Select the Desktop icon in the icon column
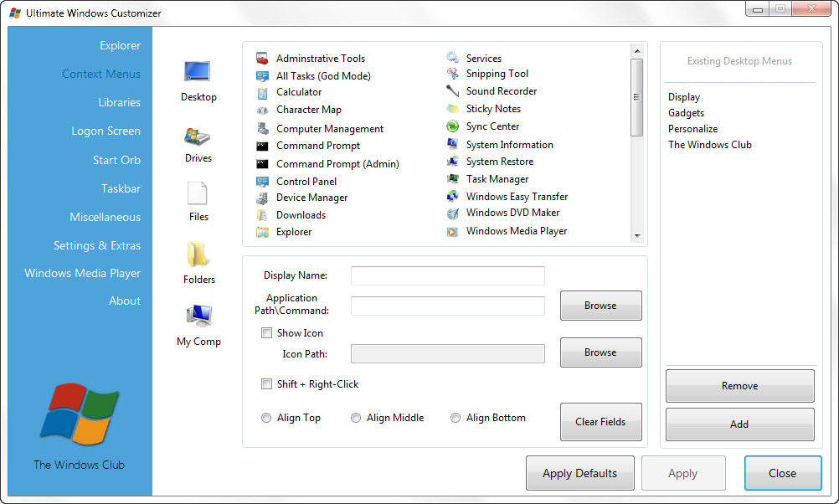 pyautogui.click(x=198, y=71)
